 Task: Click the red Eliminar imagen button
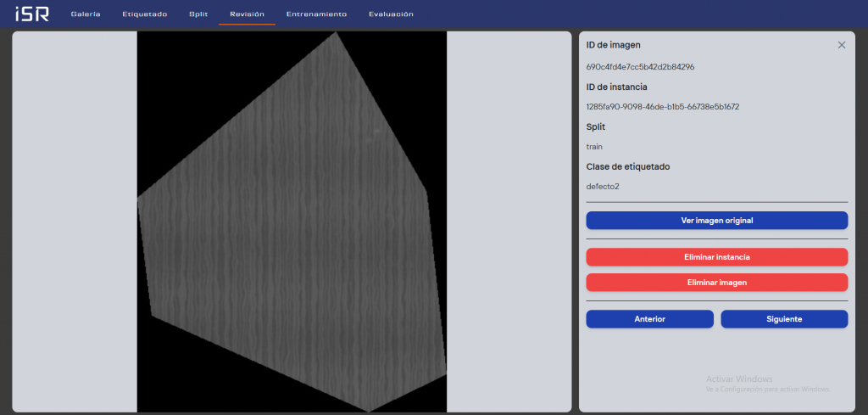pos(716,282)
